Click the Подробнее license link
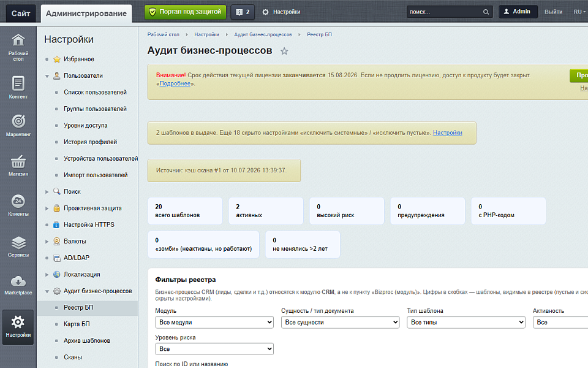This screenshot has height=368, width=588. click(175, 83)
